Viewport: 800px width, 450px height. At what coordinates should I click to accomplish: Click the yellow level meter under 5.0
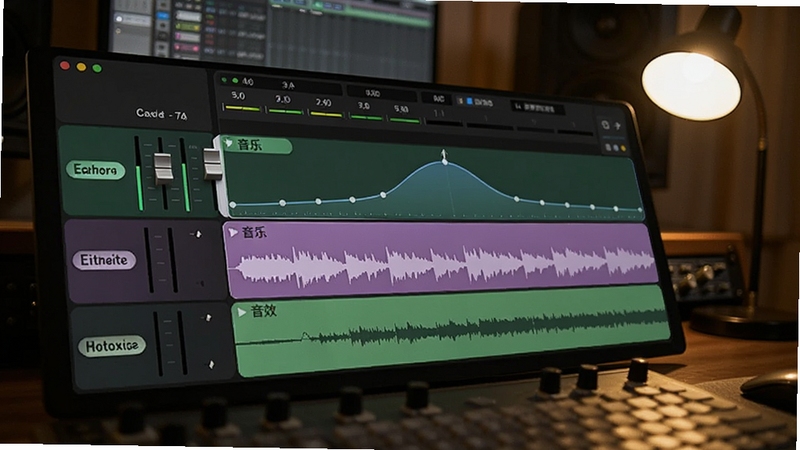[x=243, y=108]
